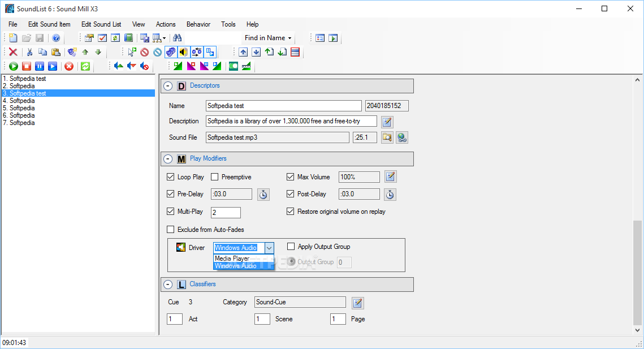Click the magenta fade-out pause icon
This screenshot has width=644, height=349.
(x=204, y=66)
